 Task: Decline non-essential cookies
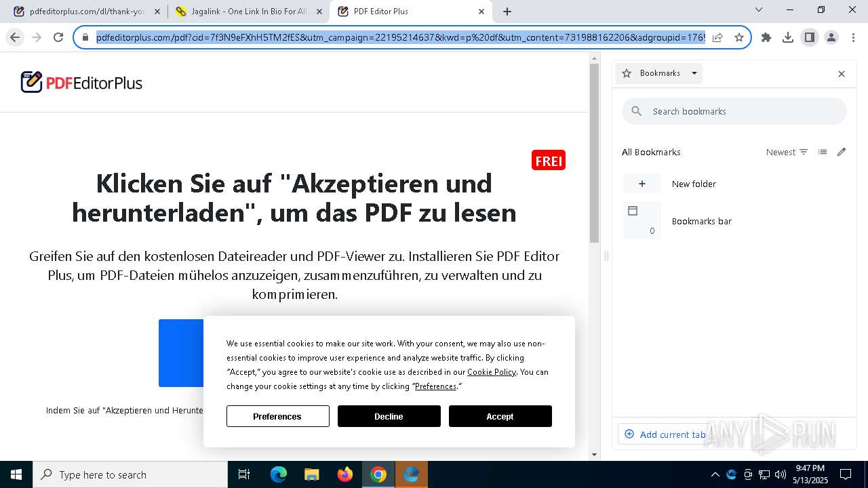tap(389, 416)
